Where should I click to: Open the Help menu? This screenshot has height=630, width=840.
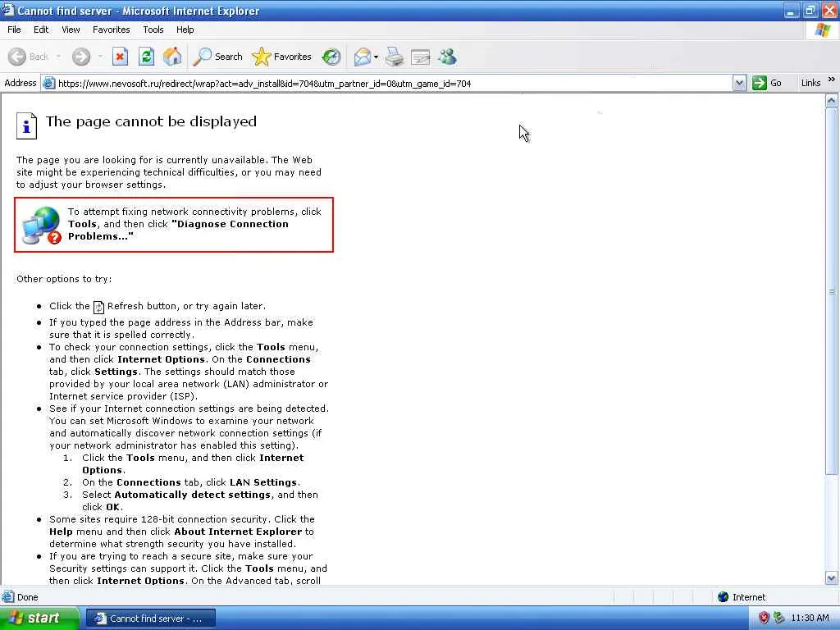[185, 30]
